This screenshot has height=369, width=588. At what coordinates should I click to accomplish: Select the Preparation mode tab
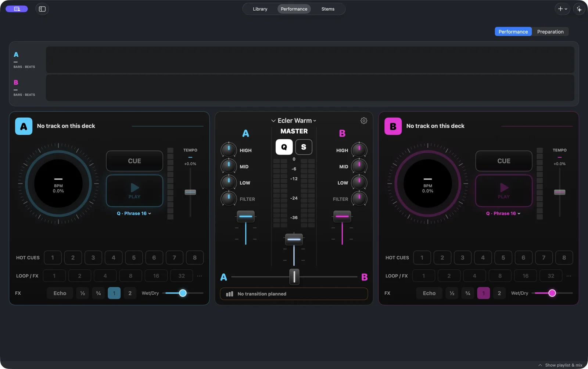pos(550,32)
